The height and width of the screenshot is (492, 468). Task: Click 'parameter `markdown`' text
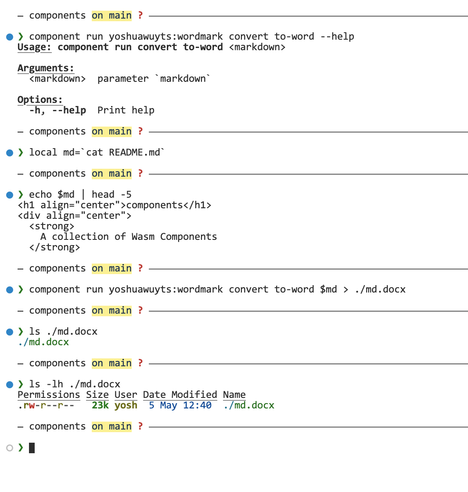click(154, 79)
